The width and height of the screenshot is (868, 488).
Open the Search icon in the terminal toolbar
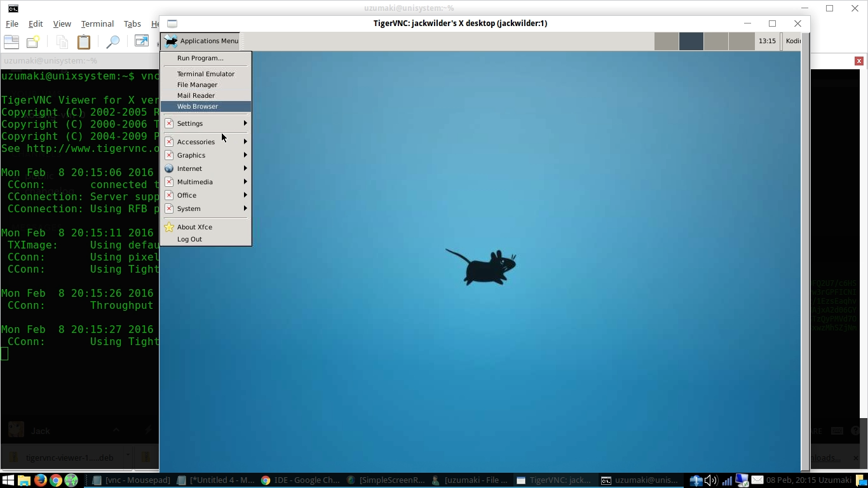(x=112, y=42)
